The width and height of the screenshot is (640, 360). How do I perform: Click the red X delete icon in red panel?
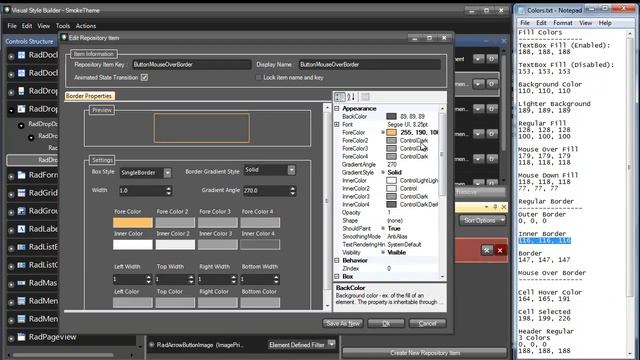click(x=500, y=250)
